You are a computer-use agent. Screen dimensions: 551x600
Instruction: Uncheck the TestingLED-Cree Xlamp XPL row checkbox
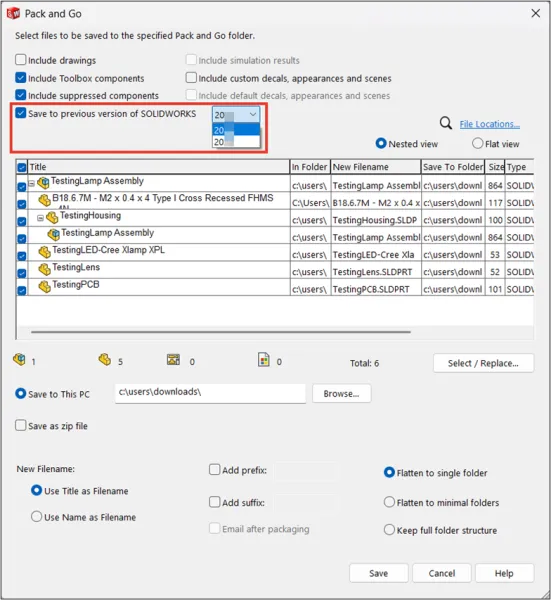click(22, 256)
